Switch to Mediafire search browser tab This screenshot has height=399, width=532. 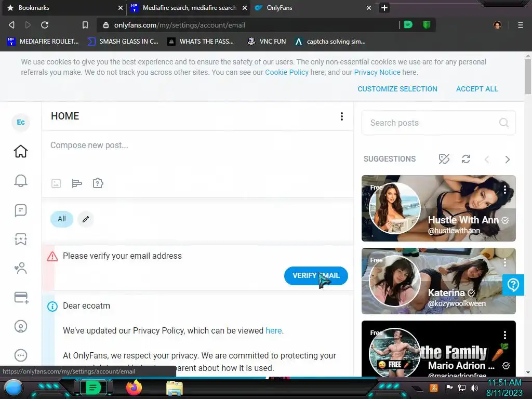point(188,8)
